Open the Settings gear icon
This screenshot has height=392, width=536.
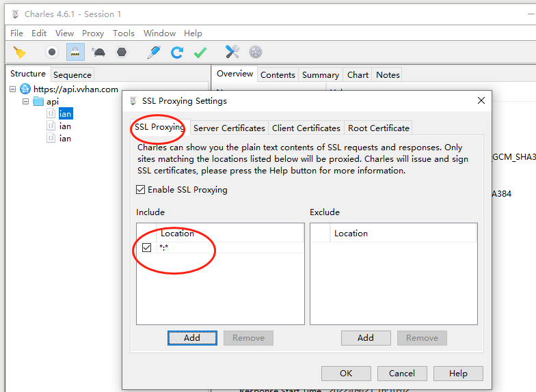tap(256, 52)
